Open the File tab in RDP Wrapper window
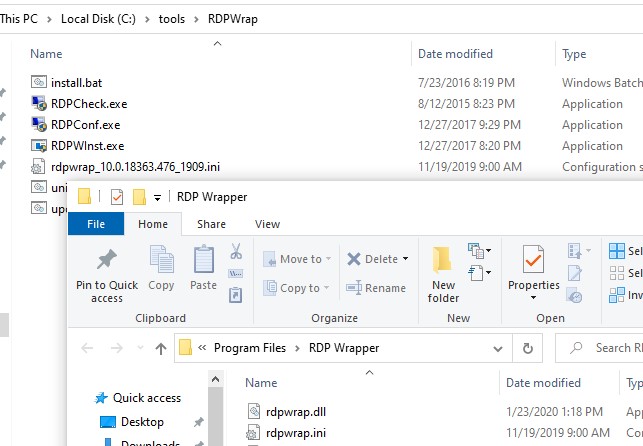Viewport: 643px width, 446px height. tap(96, 224)
